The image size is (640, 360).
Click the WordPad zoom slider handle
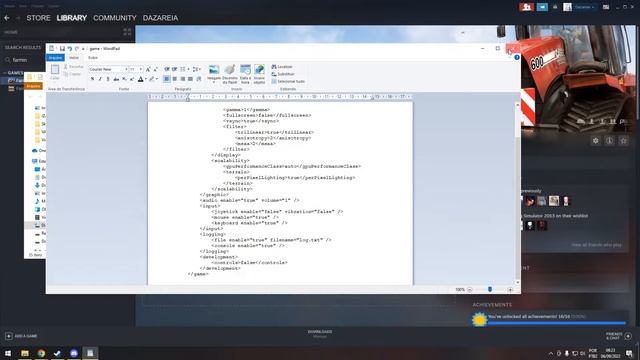pyautogui.click(x=490, y=289)
